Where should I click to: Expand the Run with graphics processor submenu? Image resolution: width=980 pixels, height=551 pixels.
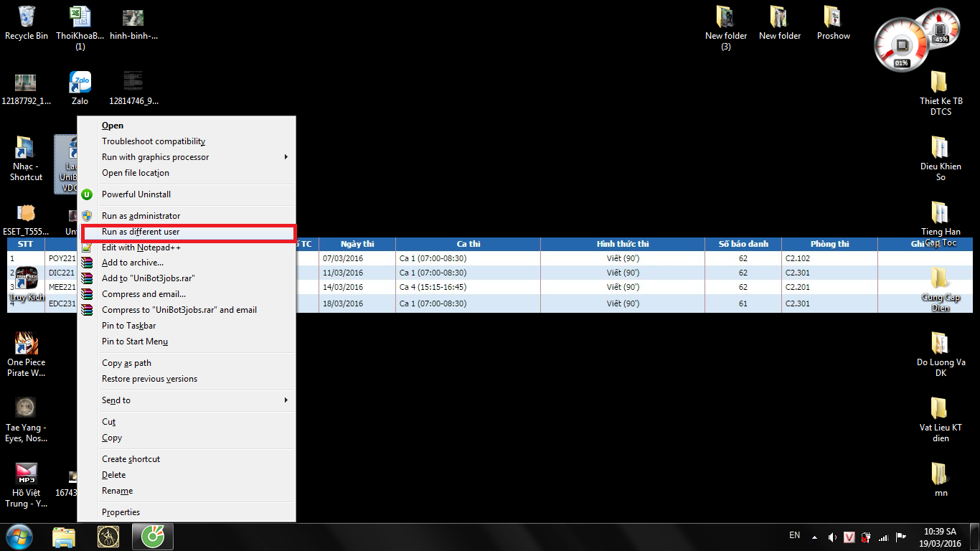tap(187, 157)
